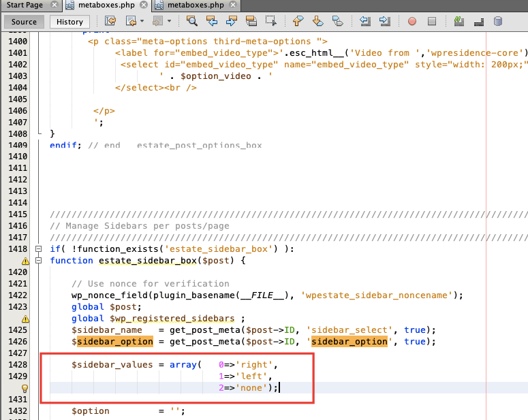This screenshot has width=528, height=420.
Task: Click the database cylinder toolbar icon
Action: pyautogui.click(x=498, y=21)
